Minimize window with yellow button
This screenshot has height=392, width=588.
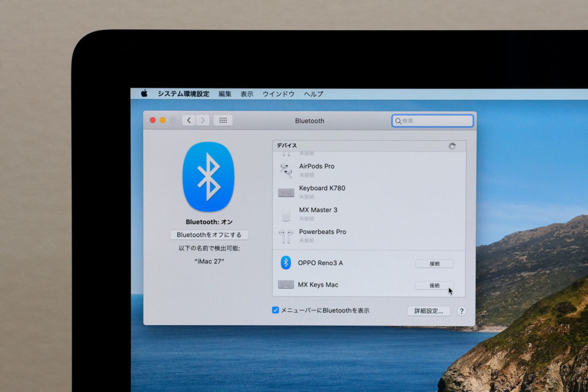click(x=163, y=121)
